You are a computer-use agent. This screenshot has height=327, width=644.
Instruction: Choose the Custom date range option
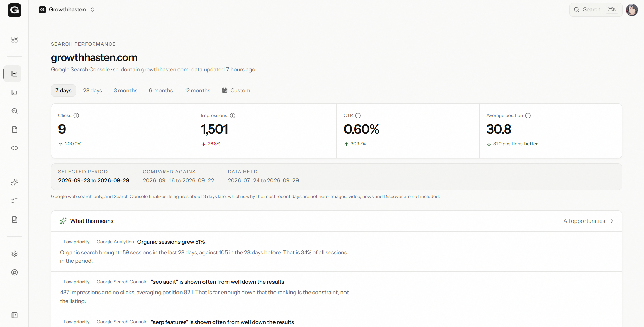pyautogui.click(x=236, y=91)
